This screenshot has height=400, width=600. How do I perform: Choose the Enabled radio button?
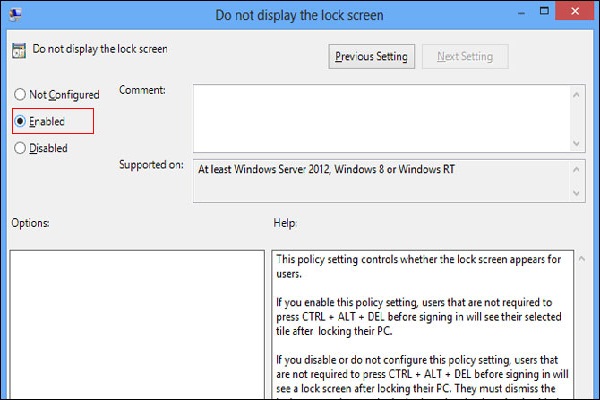pos(19,121)
